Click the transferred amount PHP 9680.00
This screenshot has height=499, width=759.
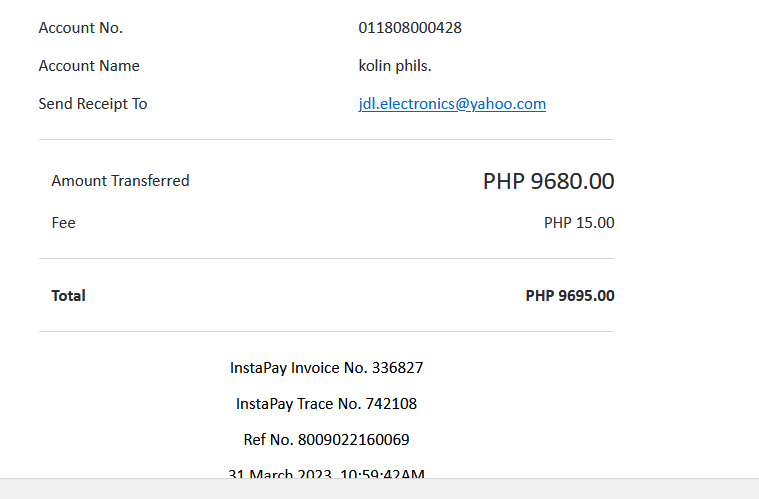tap(548, 182)
